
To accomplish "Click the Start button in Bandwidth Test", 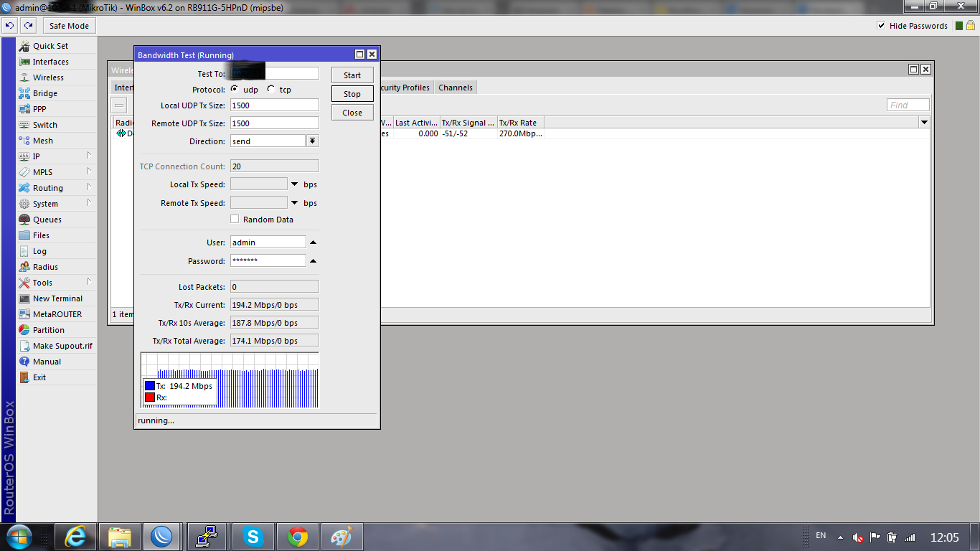I will point(352,75).
